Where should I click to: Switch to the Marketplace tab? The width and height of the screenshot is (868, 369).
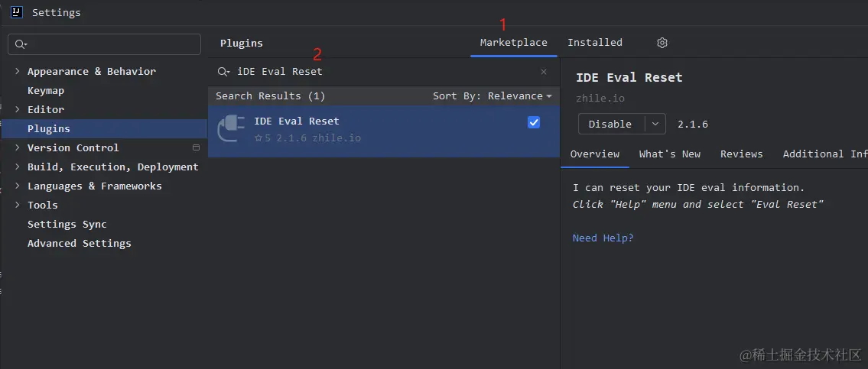(x=513, y=43)
